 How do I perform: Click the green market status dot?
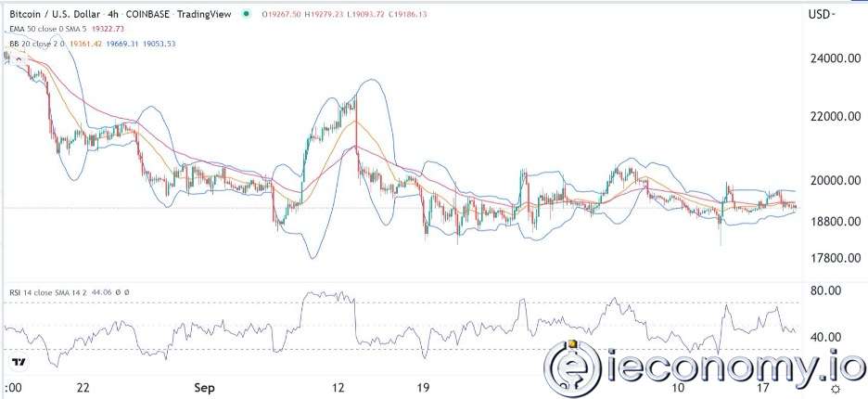[245, 15]
